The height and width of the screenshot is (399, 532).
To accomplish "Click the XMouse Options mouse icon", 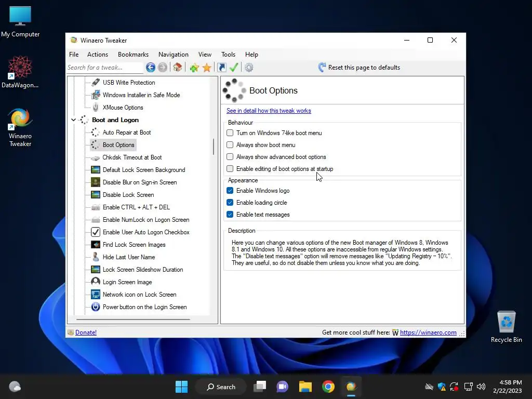I will [96, 108].
